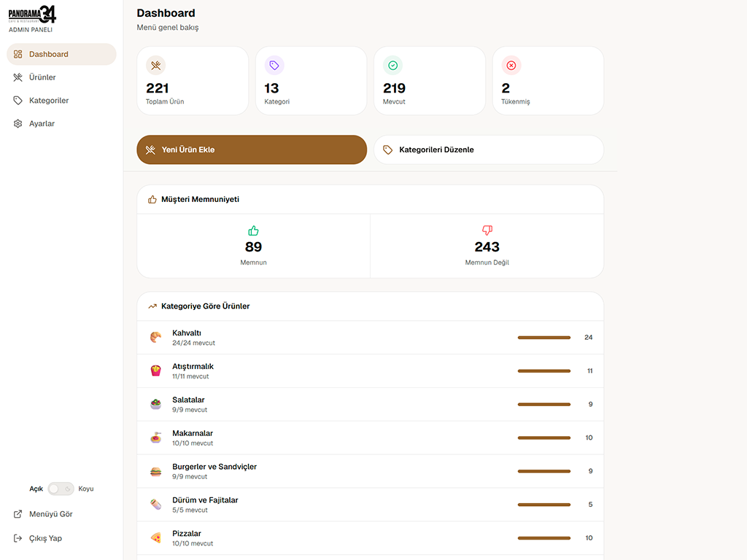
Task: Click the Pizzalar pizza slice icon
Action: pos(156,537)
